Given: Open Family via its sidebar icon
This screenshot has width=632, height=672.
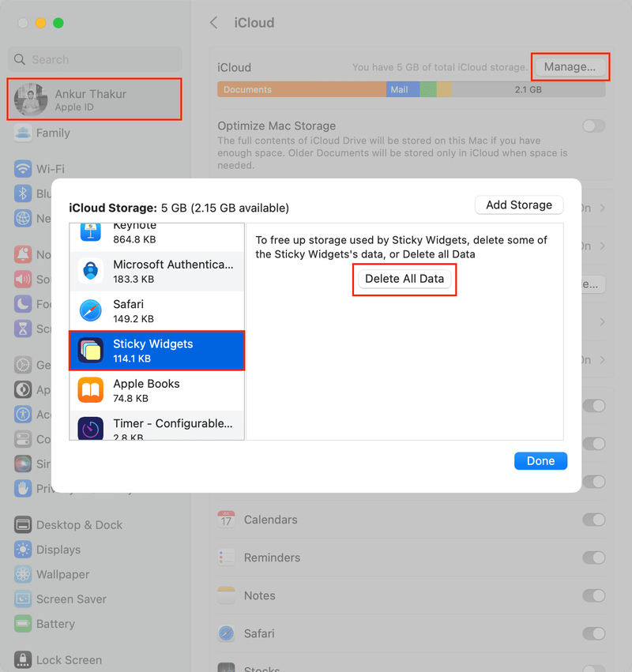Looking at the screenshot, I should coord(23,133).
